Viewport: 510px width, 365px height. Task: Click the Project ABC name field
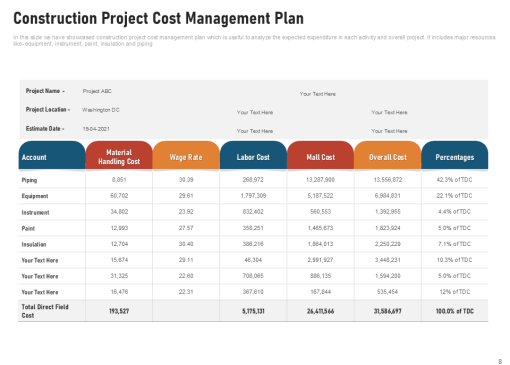(97, 91)
